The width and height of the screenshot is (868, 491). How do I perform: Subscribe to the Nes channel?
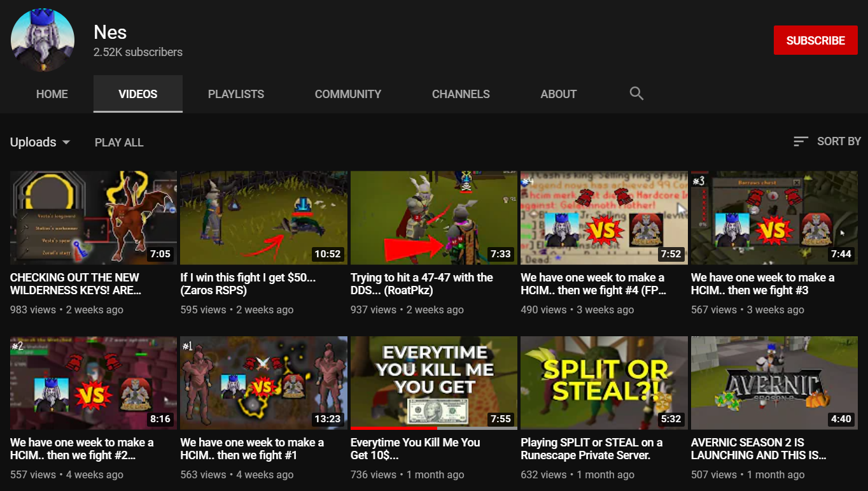[x=816, y=40]
